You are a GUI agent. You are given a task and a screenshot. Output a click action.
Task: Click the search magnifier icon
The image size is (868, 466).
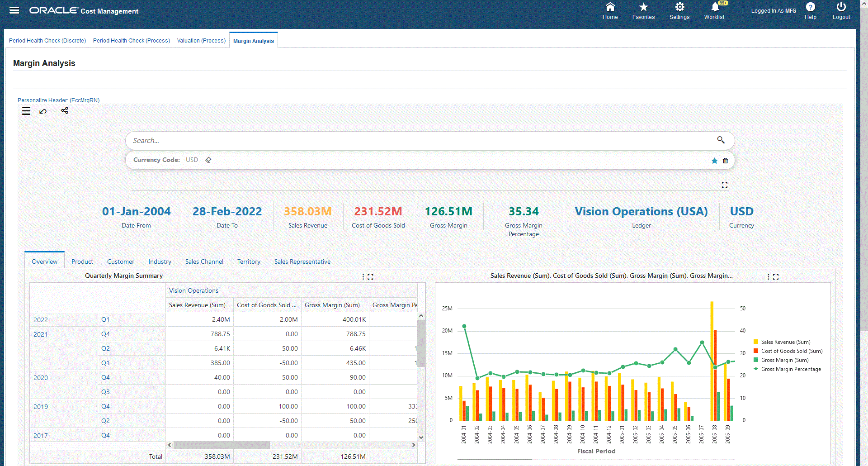(x=721, y=140)
